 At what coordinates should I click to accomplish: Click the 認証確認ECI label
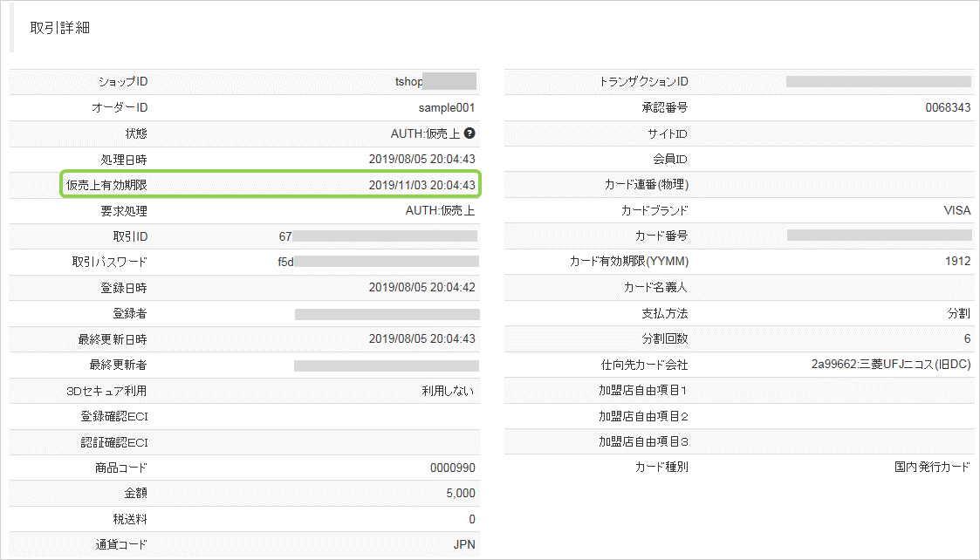point(114,442)
